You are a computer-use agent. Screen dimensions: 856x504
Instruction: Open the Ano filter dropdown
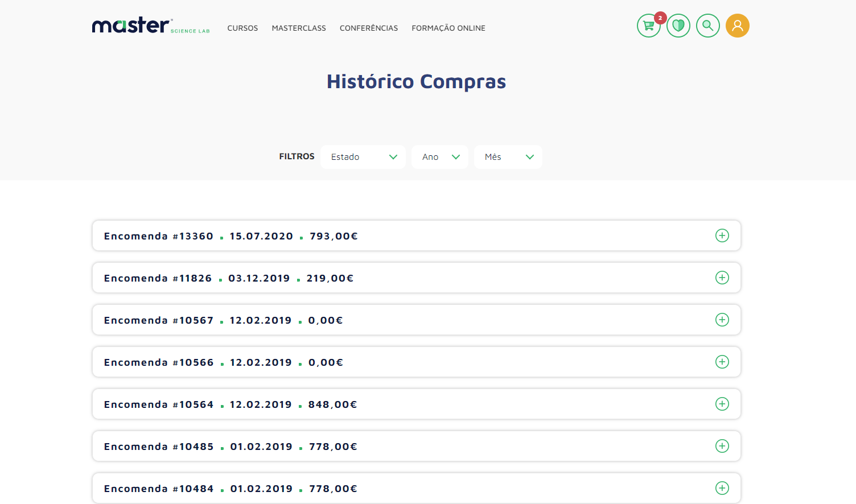point(440,157)
